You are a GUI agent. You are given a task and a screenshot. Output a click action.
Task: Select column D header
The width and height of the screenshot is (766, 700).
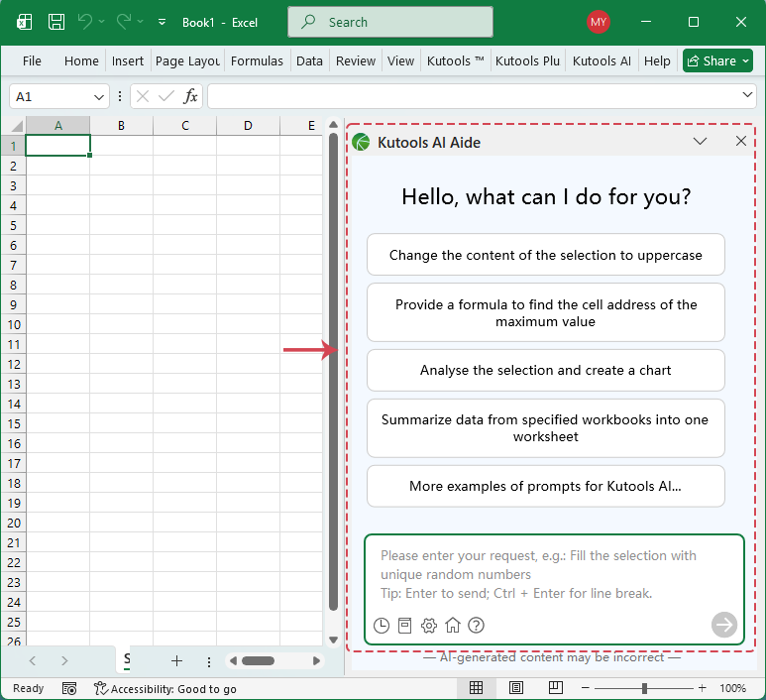click(248, 126)
